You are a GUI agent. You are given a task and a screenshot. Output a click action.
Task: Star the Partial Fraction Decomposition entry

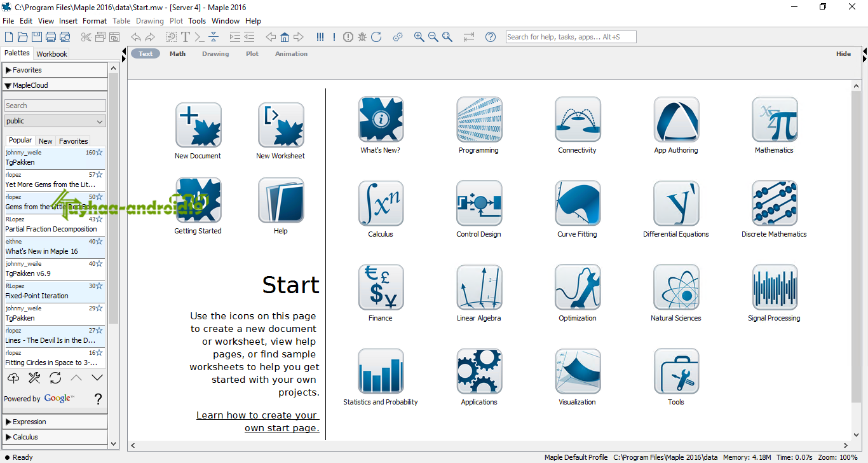(99, 219)
